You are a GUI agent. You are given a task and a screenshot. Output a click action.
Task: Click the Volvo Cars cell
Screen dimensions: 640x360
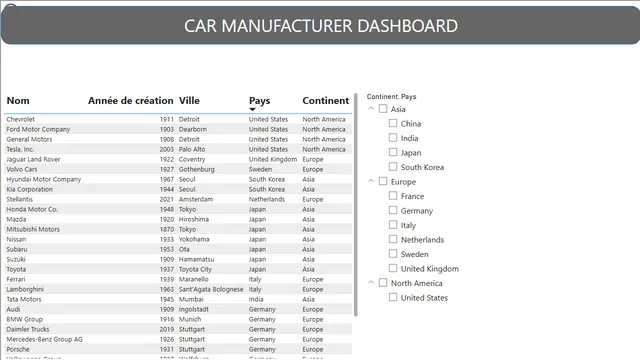[x=22, y=169]
